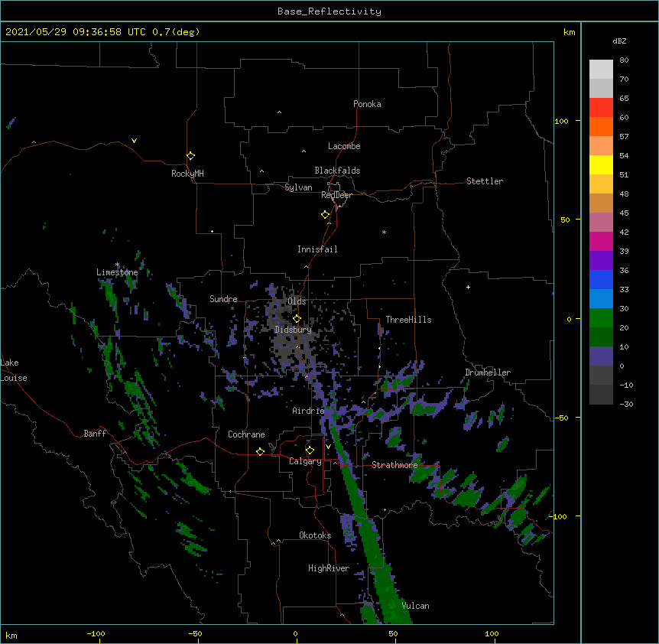
Task: Click the Airdrie city label
Action: [309, 411]
